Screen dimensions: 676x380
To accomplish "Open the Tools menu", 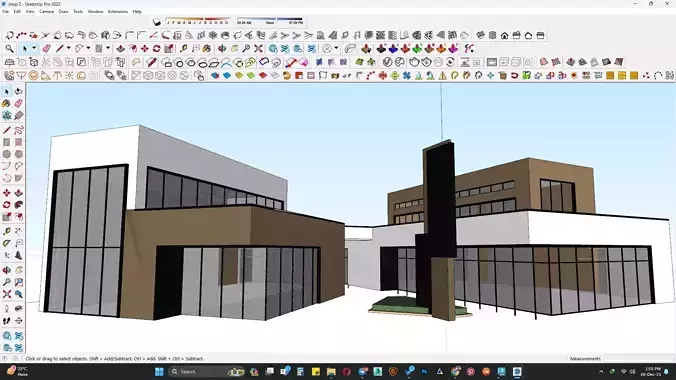I will tap(78, 12).
